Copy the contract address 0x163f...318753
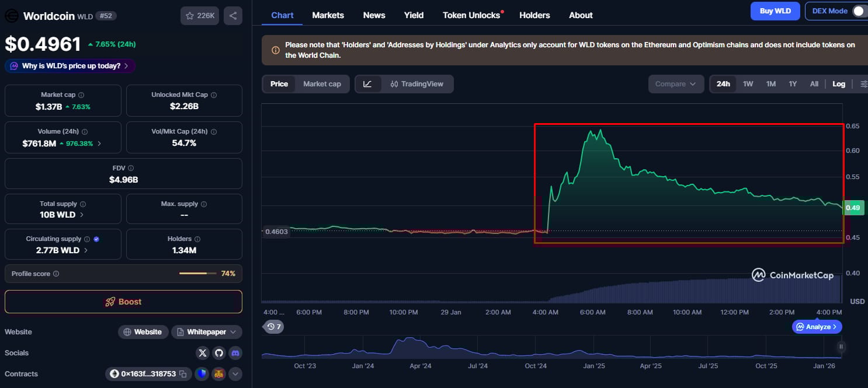The height and width of the screenshot is (388, 868). point(183,374)
